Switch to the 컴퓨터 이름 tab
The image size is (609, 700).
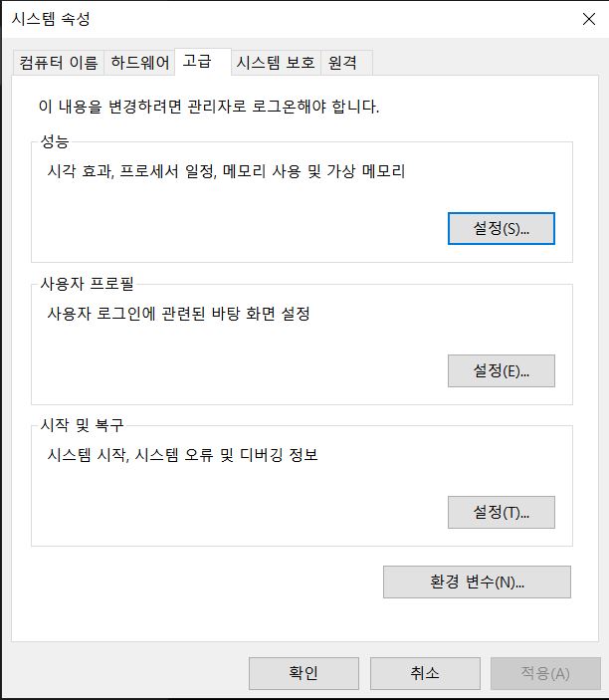point(59,63)
